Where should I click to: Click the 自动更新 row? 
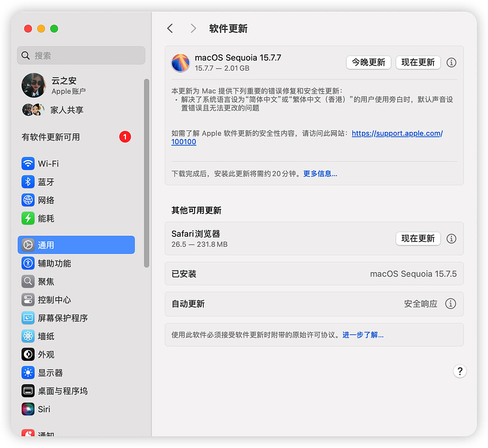tap(314, 304)
